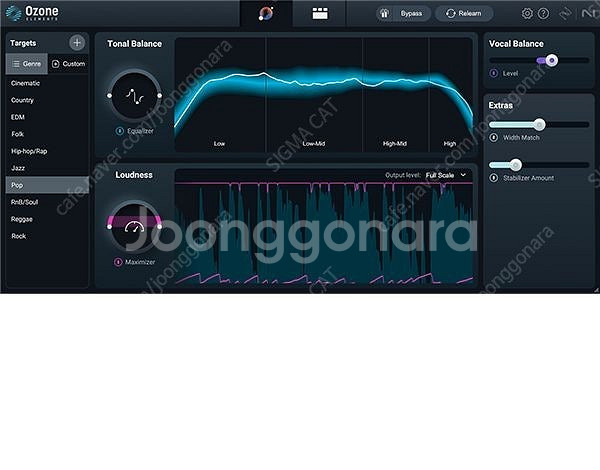Add a new target with plus button
600x470 pixels.
[77, 42]
